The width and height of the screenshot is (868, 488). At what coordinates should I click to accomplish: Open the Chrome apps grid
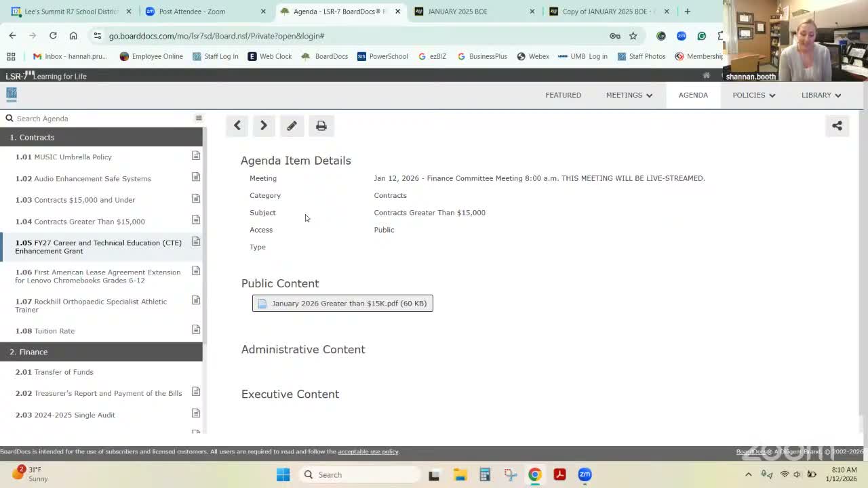[11, 56]
